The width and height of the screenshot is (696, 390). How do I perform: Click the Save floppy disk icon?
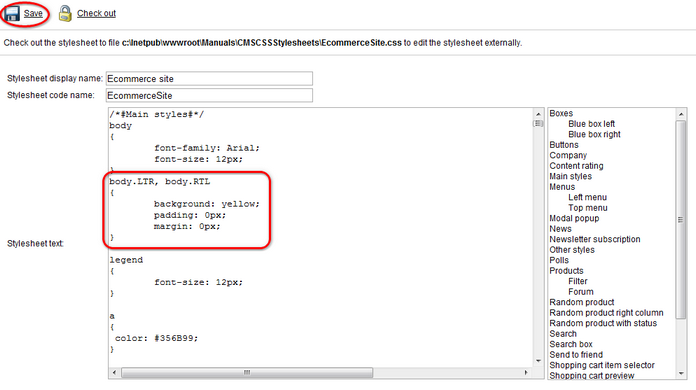tap(12, 13)
